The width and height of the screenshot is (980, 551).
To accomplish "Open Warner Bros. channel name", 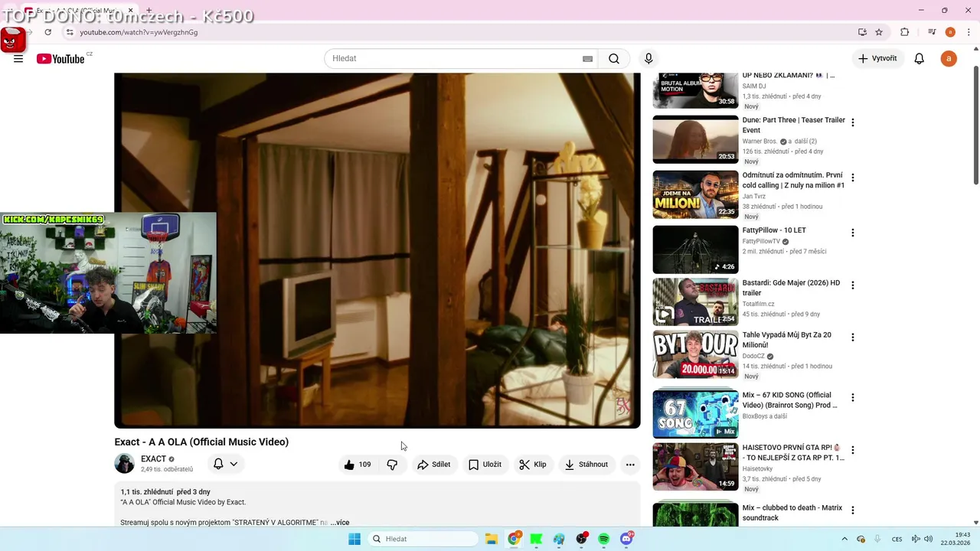I will [x=759, y=142].
